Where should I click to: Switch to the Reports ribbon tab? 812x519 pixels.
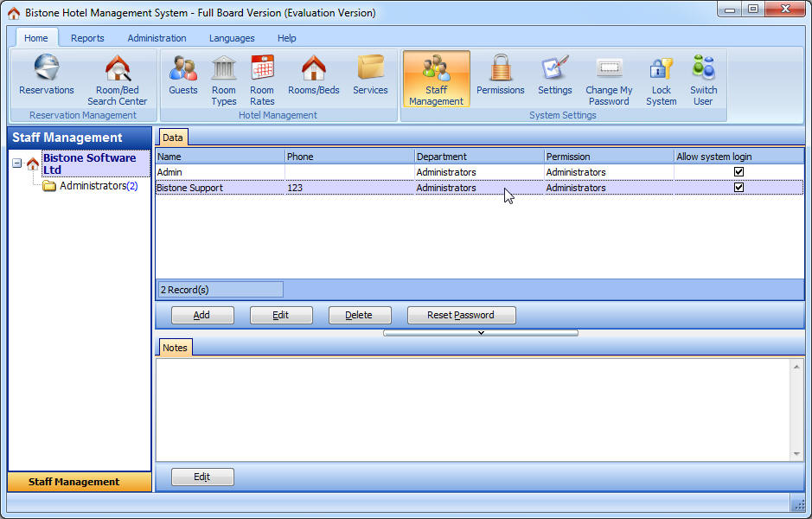87,38
